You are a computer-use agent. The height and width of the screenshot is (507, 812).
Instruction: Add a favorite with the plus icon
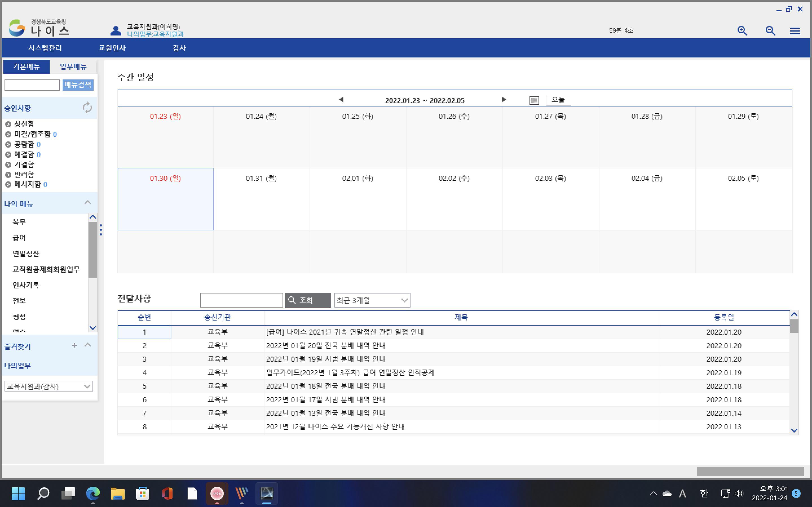coord(74,345)
